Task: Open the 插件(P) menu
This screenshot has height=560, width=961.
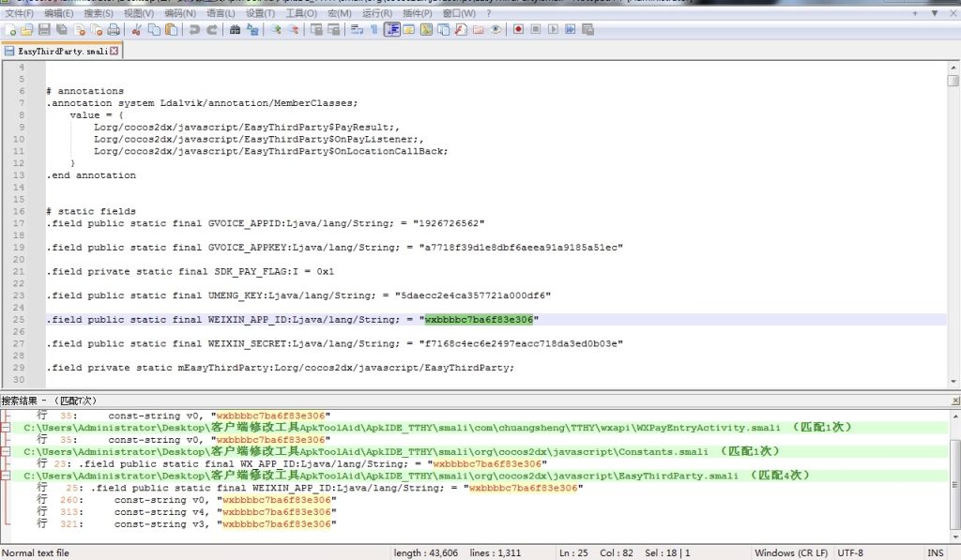Action: (418, 14)
